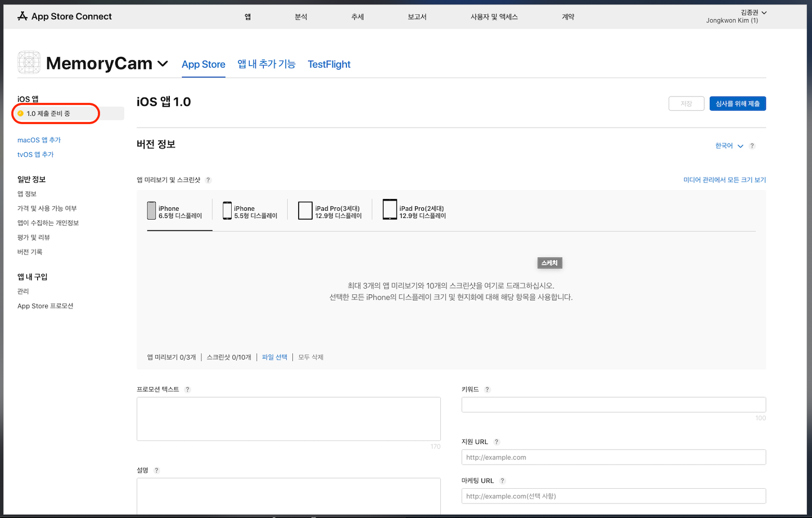812x518 pixels.
Task: Click the 지원 URL input field
Action: (613, 457)
